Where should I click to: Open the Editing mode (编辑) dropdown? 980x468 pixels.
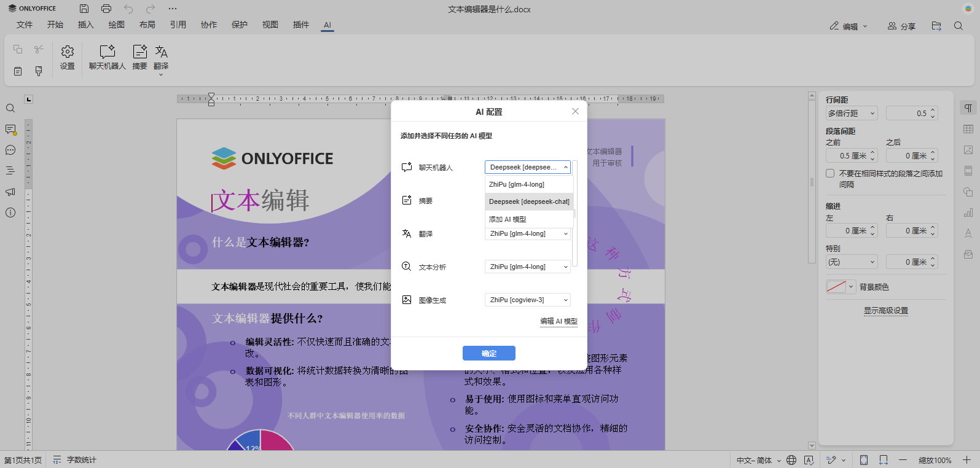click(849, 26)
